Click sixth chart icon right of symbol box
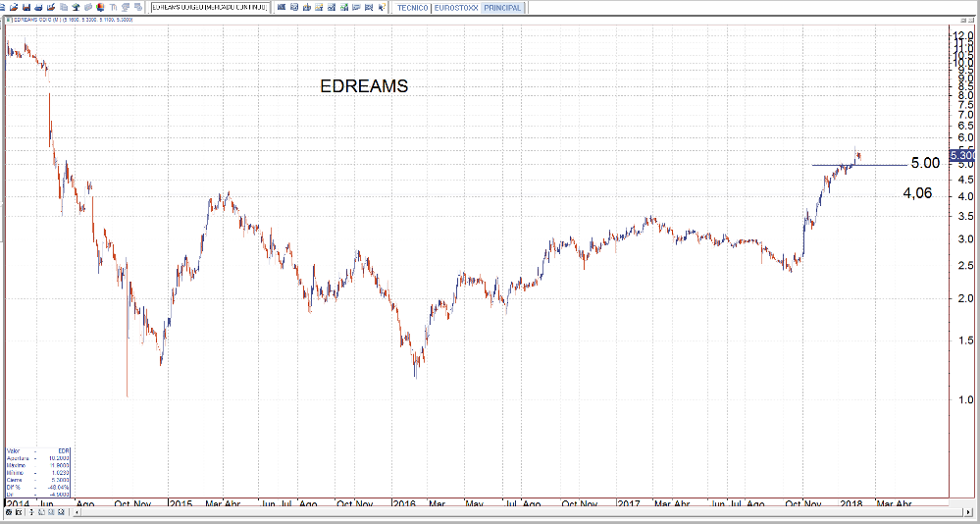Image resolution: width=980 pixels, height=524 pixels. click(343, 8)
